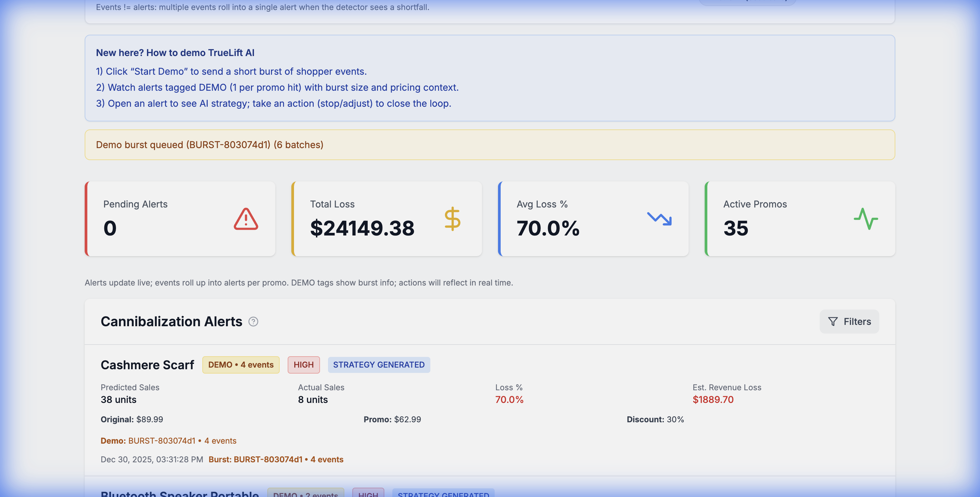Click the gold dollar sign icon
The image size is (980, 497).
coord(452,219)
